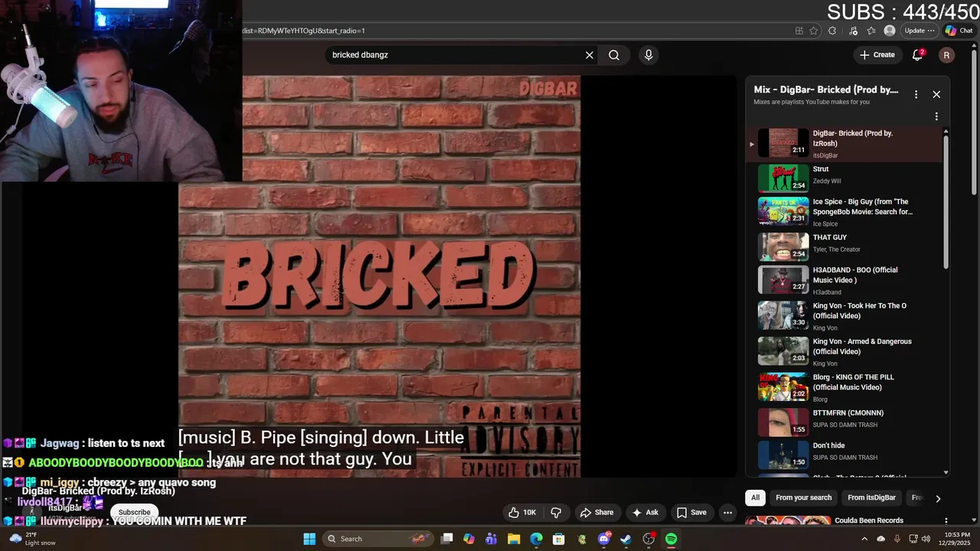Viewport: 980px width, 551px height.
Task: Dislike the Bricked video
Action: [x=557, y=512]
